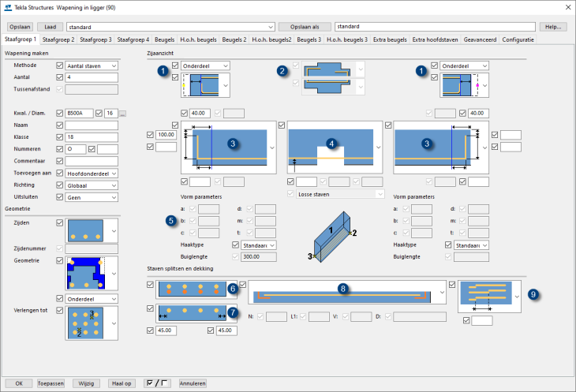The width and height of the screenshot is (576, 392).
Task: Toggle checkbox beside Richting
Action: (x=60, y=185)
